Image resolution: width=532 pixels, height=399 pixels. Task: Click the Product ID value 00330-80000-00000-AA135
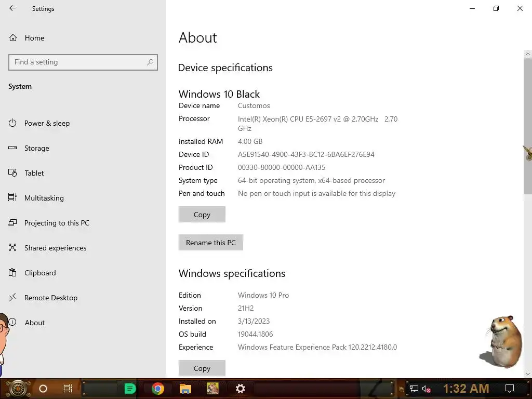[282, 167]
